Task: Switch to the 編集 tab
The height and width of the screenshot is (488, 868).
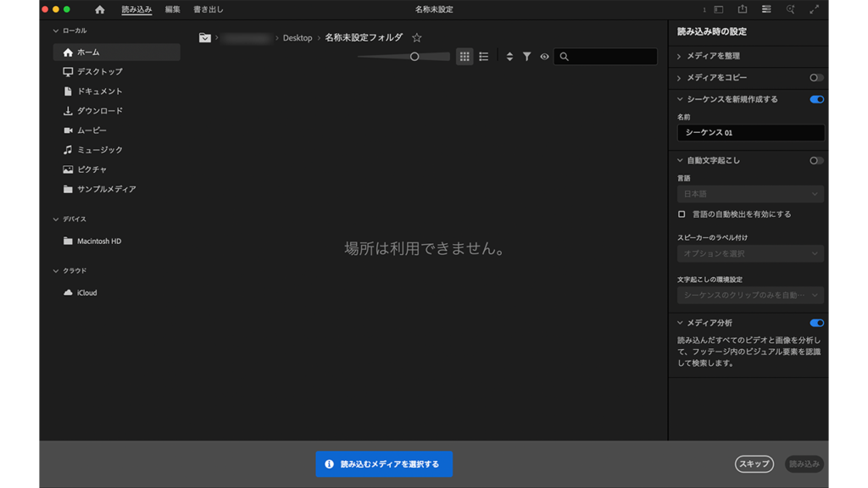Action: 173,9
